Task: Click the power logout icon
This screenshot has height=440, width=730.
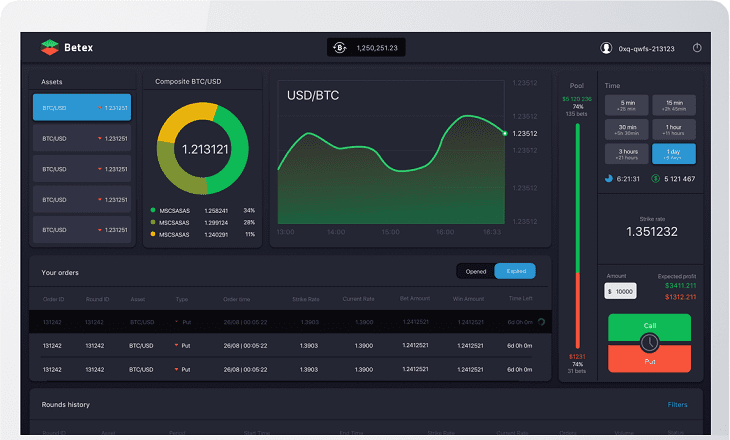Action: pos(696,47)
